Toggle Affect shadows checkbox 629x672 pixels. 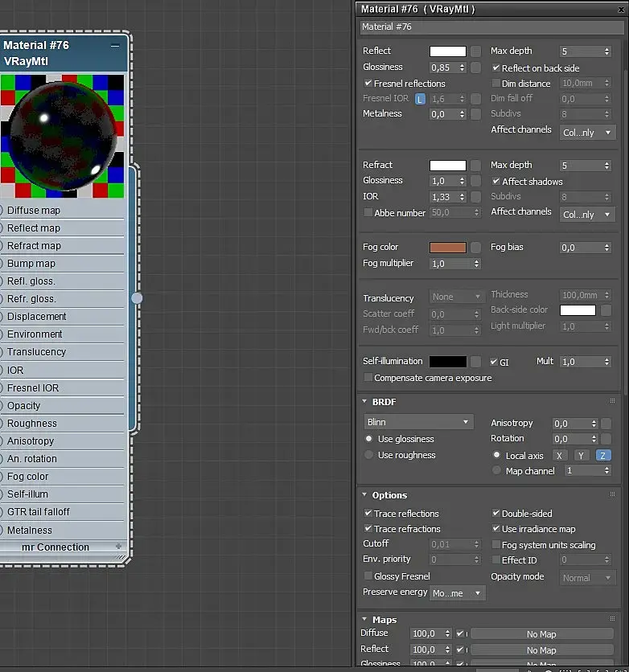(496, 182)
